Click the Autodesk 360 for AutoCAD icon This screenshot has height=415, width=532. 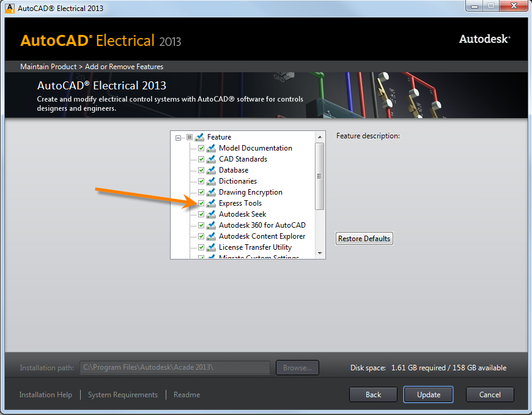pyautogui.click(x=211, y=225)
